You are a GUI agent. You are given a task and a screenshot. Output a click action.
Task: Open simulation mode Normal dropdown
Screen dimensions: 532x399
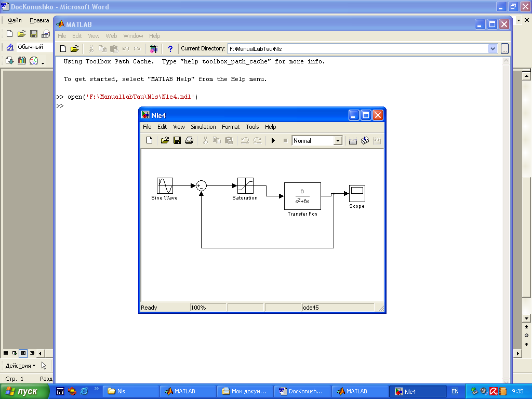[x=338, y=141]
